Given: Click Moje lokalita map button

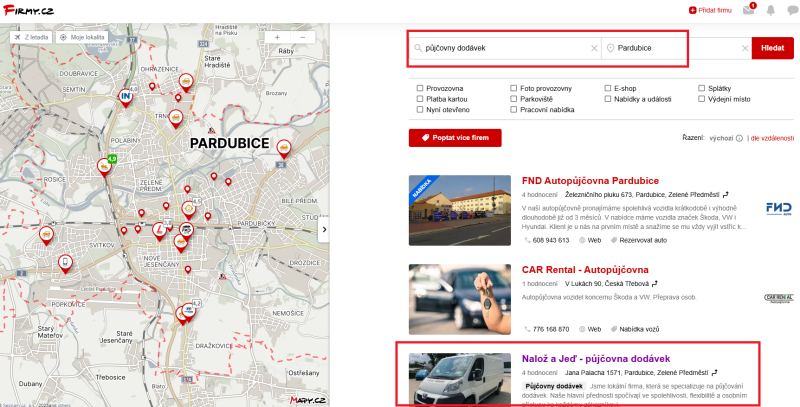Looking at the screenshot, I should [82, 37].
